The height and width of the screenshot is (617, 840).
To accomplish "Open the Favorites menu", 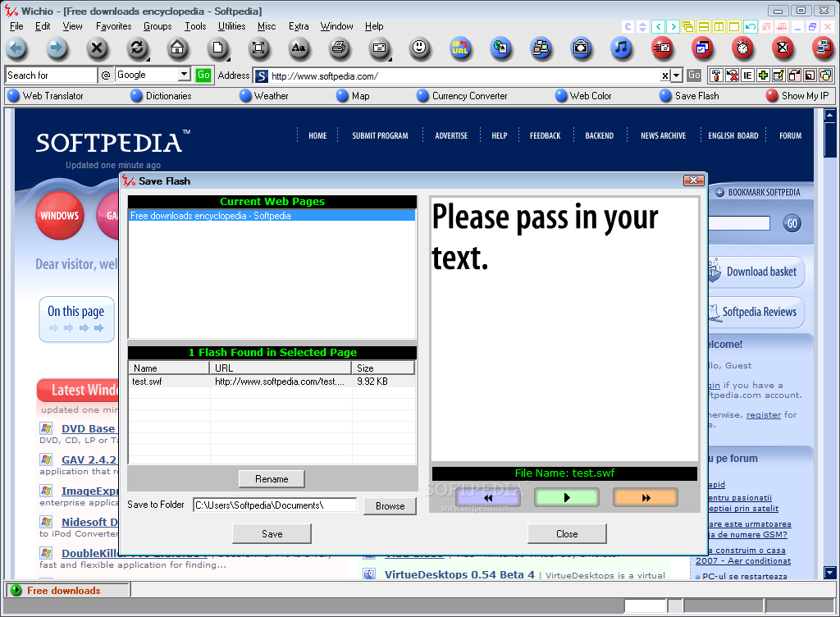I will pyautogui.click(x=113, y=26).
